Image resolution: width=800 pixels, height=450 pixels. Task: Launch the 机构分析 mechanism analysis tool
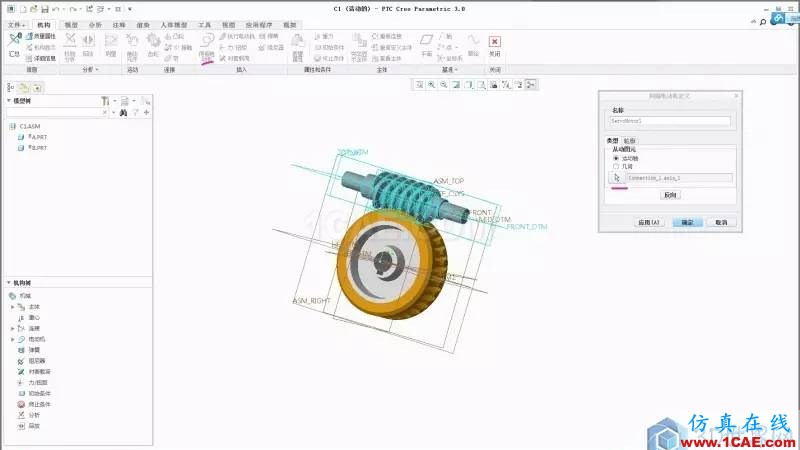(70, 46)
